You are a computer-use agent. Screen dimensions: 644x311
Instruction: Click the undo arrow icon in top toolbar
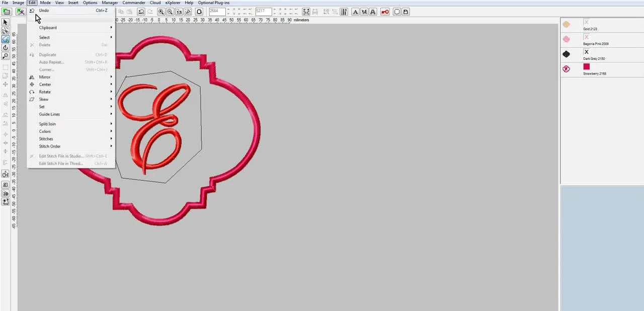pos(141,12)
